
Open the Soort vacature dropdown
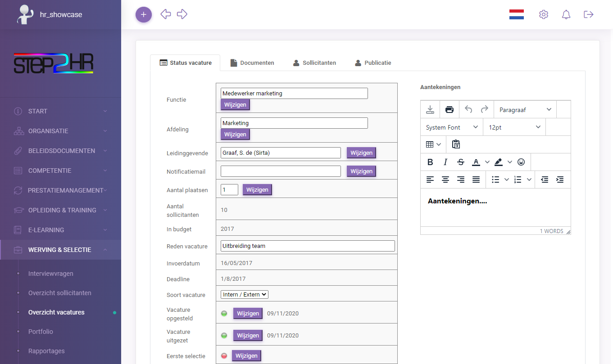pos(244,295)
